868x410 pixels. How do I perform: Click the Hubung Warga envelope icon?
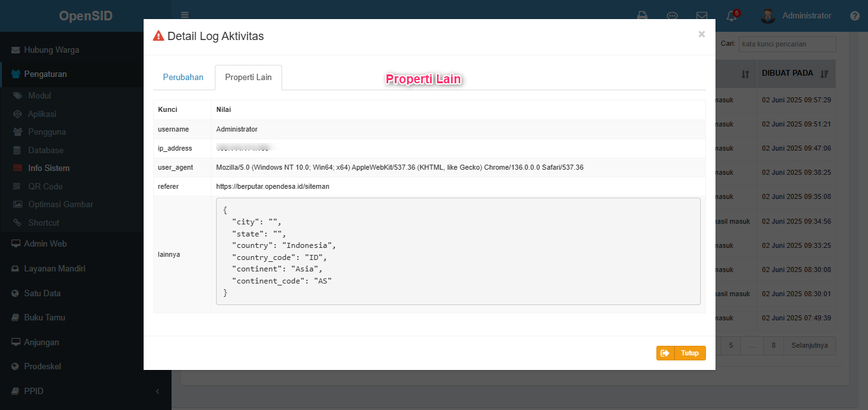click(16, 50)
